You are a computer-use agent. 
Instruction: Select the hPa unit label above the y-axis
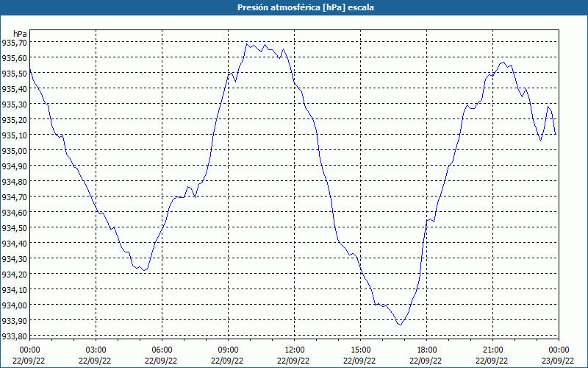click(x=20, y=34)
